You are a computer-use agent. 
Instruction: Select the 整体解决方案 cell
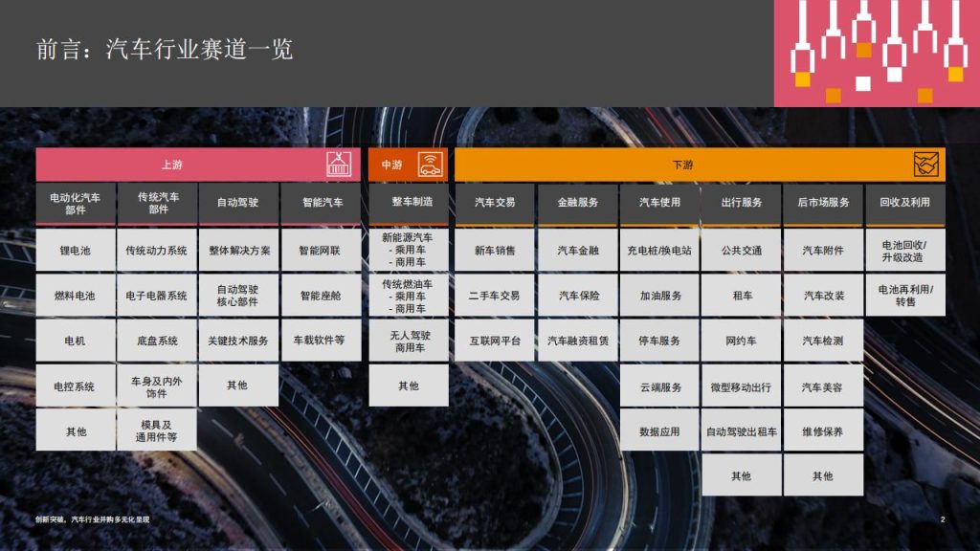pyautogui.click(x=238, y=250)
